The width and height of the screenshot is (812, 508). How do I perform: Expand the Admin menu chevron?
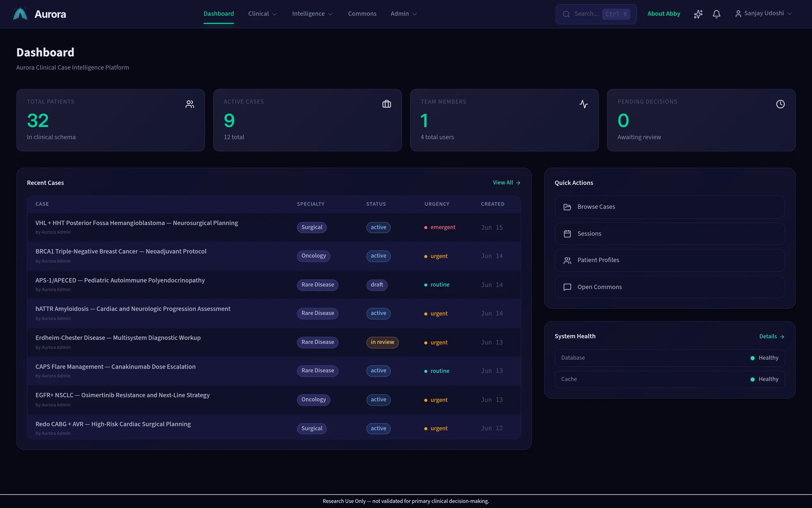415,14
